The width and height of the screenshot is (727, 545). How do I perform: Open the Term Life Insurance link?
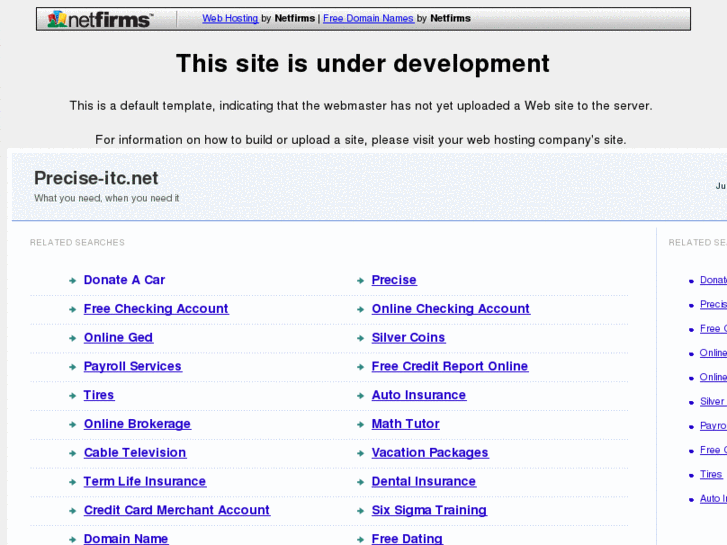145,481
